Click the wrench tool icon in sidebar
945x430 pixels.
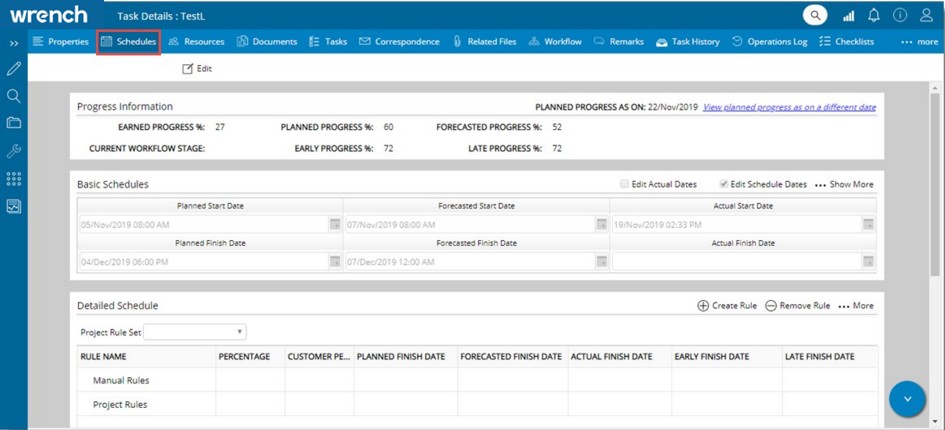[x=14, y=151]
